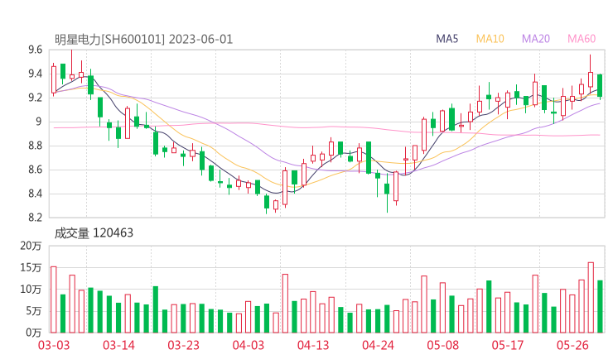
Task: Select the last green candlestick on the right
Action: tap(600, 85)
